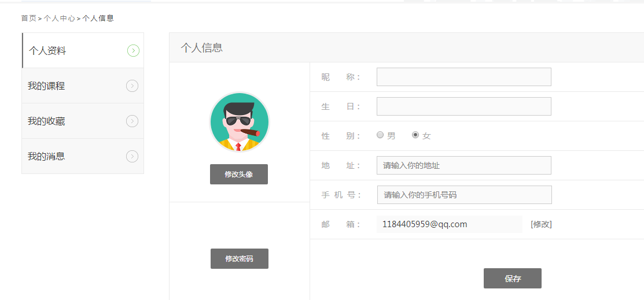Click the 修改密码 button
The image size is (644, 300).
point(240,258)
